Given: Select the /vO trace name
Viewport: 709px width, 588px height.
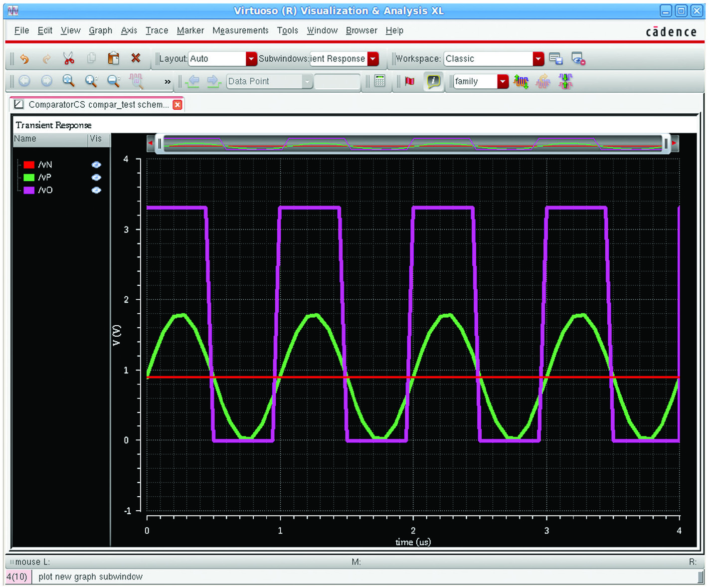Looking at the screenshot, I should (45, 190).
